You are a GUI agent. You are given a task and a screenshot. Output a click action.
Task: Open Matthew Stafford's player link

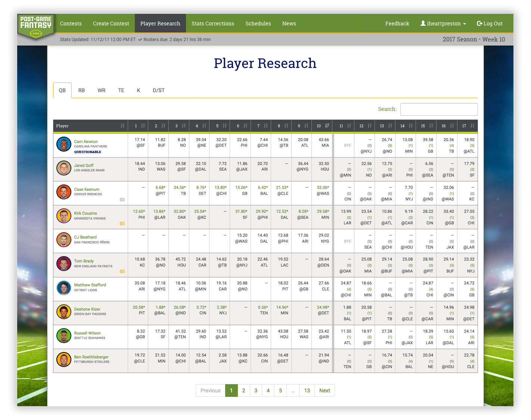[90, 285]
